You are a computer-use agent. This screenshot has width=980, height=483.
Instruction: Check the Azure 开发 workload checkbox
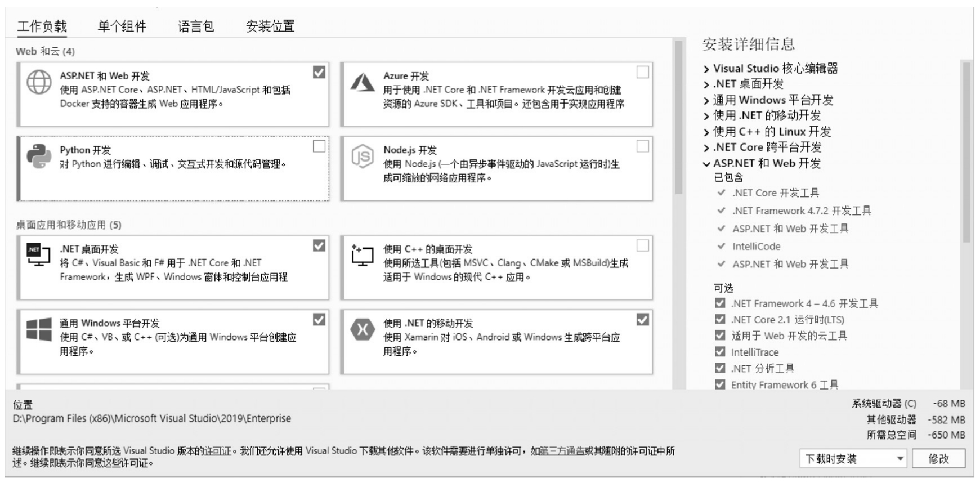pyautogui.click(x=642, y=72)
